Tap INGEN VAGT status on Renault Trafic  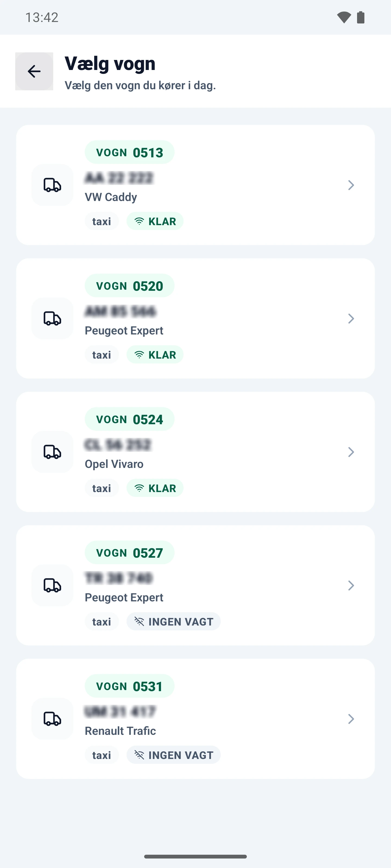[174, 755]
